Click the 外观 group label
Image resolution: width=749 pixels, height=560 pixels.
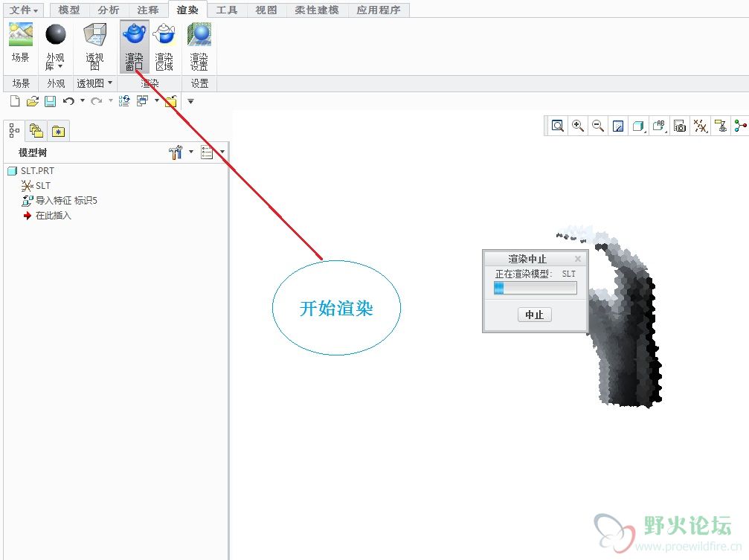click(x=56, y=83)
